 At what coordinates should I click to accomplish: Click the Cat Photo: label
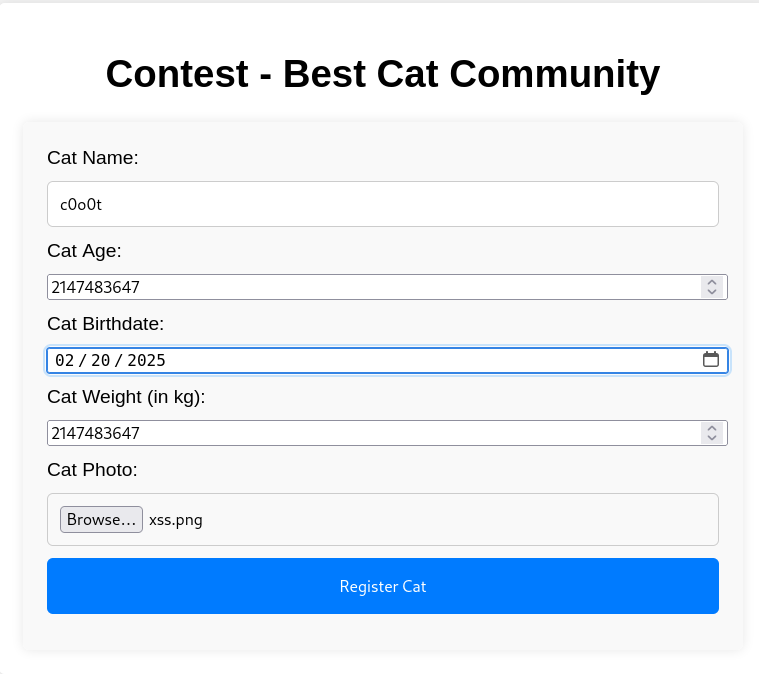click(x=92, y=470)
